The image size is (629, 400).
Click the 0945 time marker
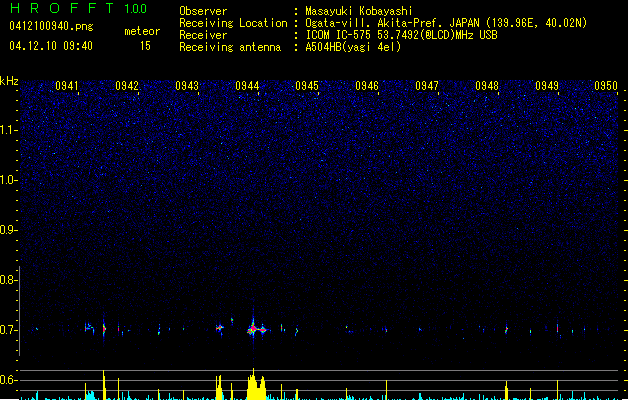307,86
